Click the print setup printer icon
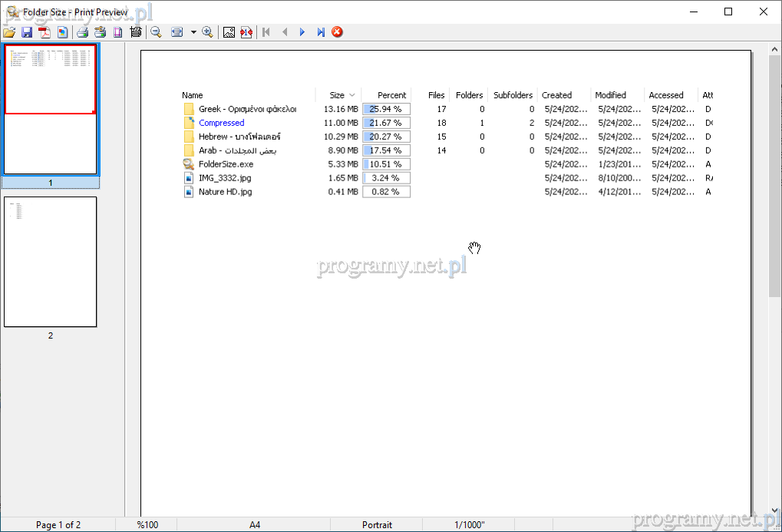This screenshot has height=532, width=782. (100, 32)
